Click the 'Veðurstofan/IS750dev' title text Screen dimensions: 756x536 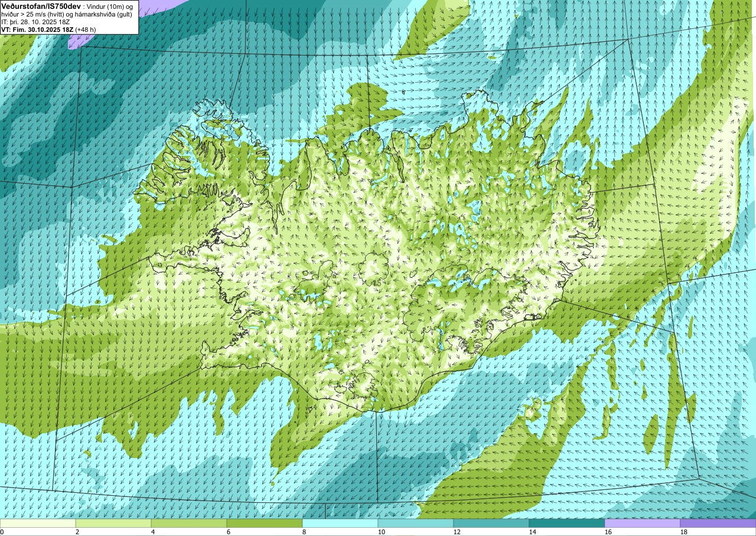[x=41, y=5]
